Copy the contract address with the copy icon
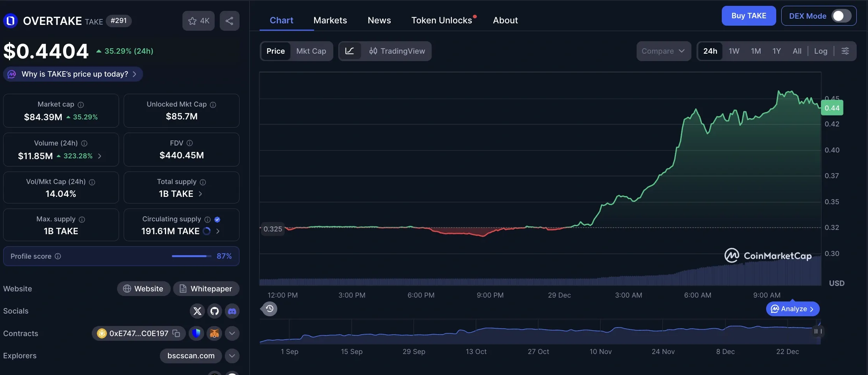This screenshot has height=375, width=868. point(176,333)
